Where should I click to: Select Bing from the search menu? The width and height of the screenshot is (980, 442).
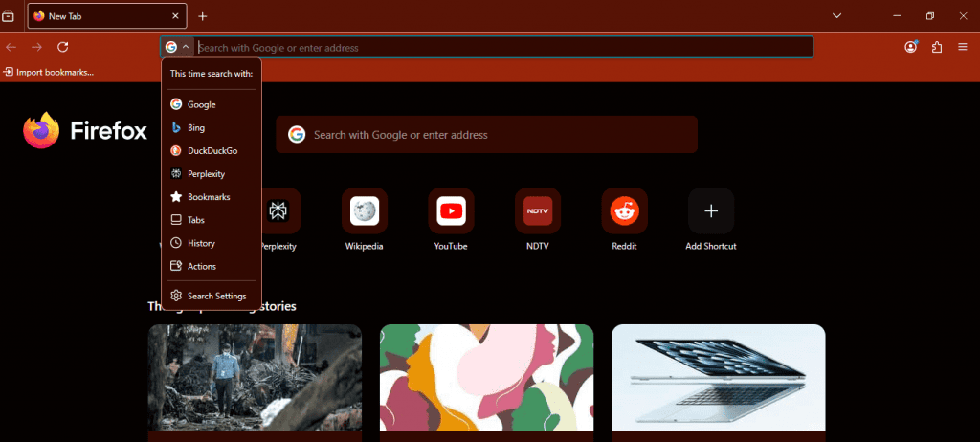click(196, 127)
